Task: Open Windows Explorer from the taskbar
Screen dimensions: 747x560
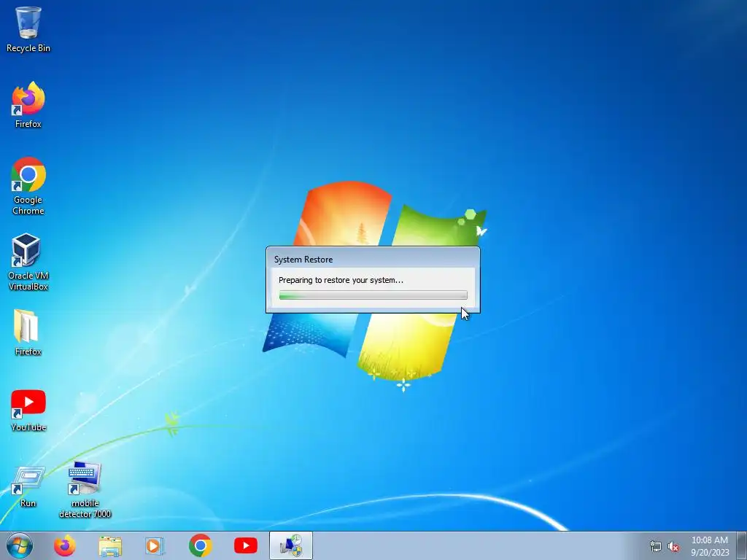Action: click(x=110, y=545)
